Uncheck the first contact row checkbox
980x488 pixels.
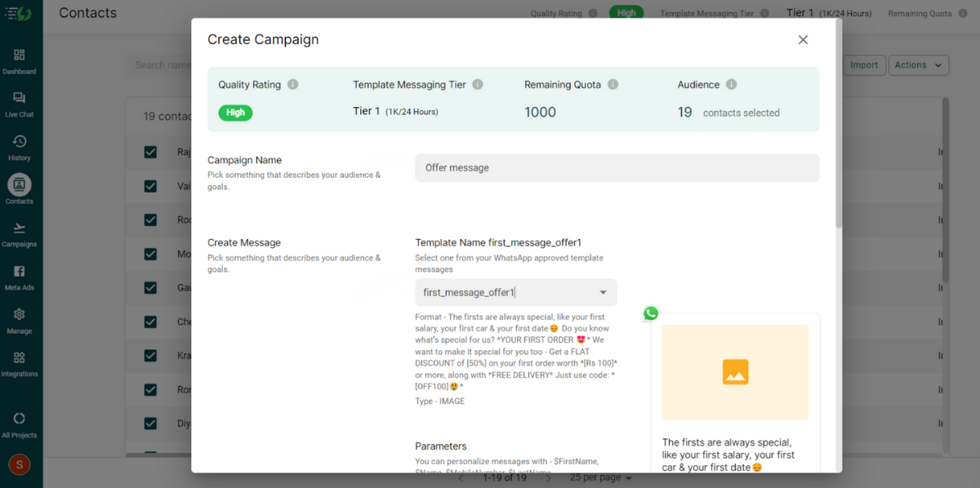pyautogui.click(x=149, y=152)
